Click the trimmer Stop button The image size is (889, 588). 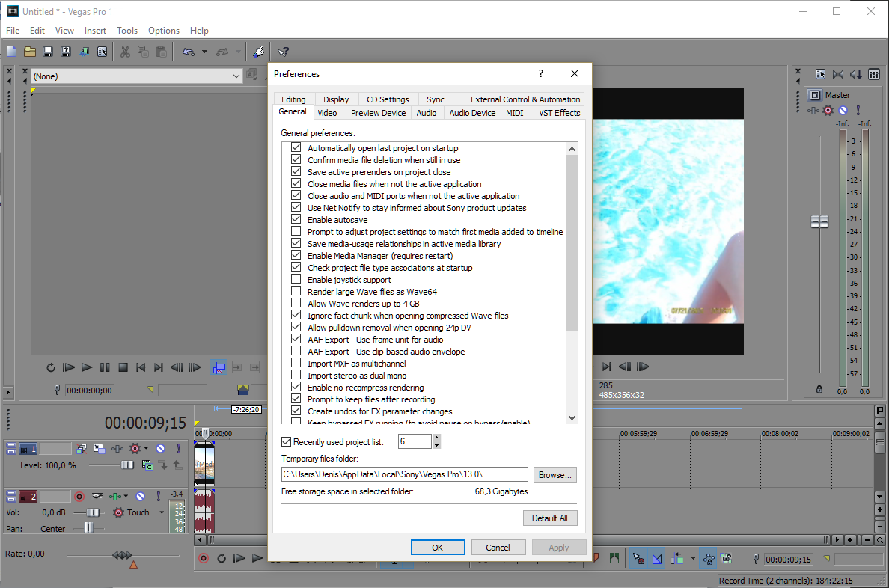pyautogui.click(x=123, y=367)
